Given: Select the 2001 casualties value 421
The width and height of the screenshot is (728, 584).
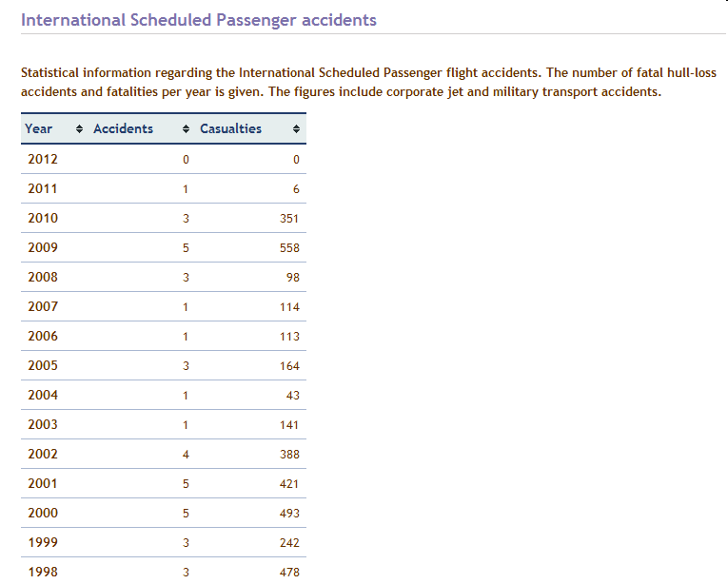Looking at the screenshot, I should point(289,484).
